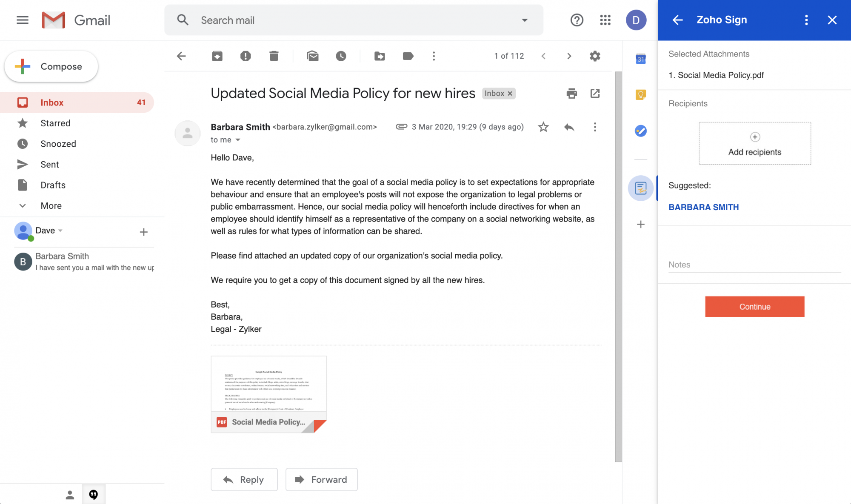The image size is (851, 504).
Task: Mark the email as unread
Action: pyautogui.click(x=312, y=56)
